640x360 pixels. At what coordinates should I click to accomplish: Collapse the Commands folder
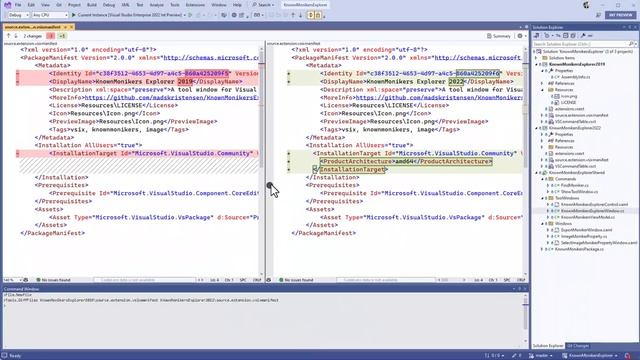pyautogui.click(x=542, y=179)
